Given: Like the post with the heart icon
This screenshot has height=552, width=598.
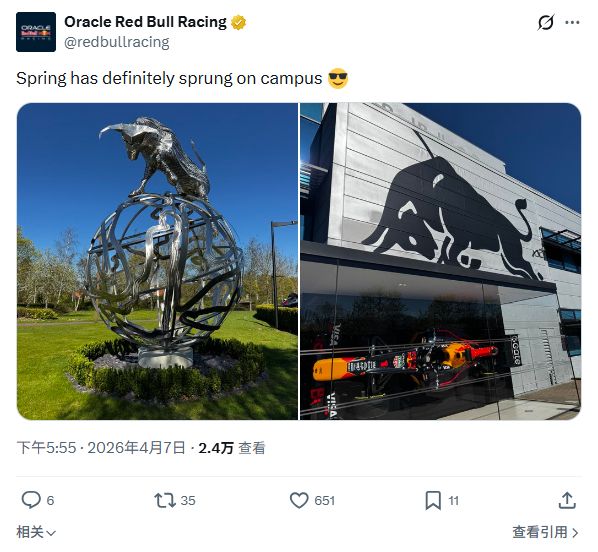Looking at the screenshot, I should coord(299,500).
